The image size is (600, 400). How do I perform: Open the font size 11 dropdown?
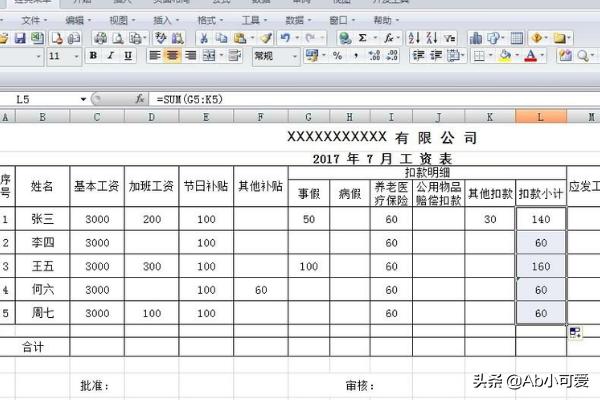click(77, 57)
